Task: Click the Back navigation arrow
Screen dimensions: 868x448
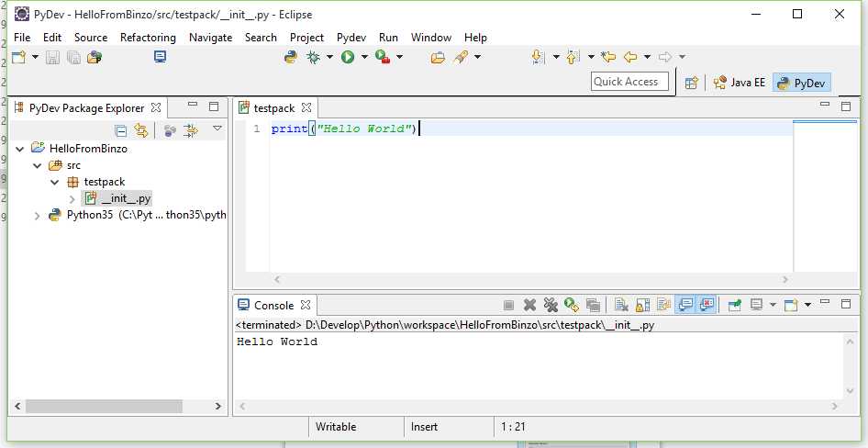Action: tap(630, 57)
